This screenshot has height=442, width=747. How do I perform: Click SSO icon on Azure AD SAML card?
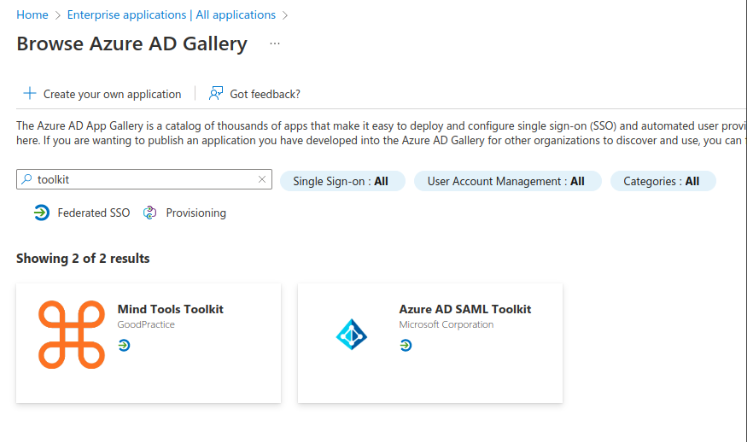[x=405, y=345]
